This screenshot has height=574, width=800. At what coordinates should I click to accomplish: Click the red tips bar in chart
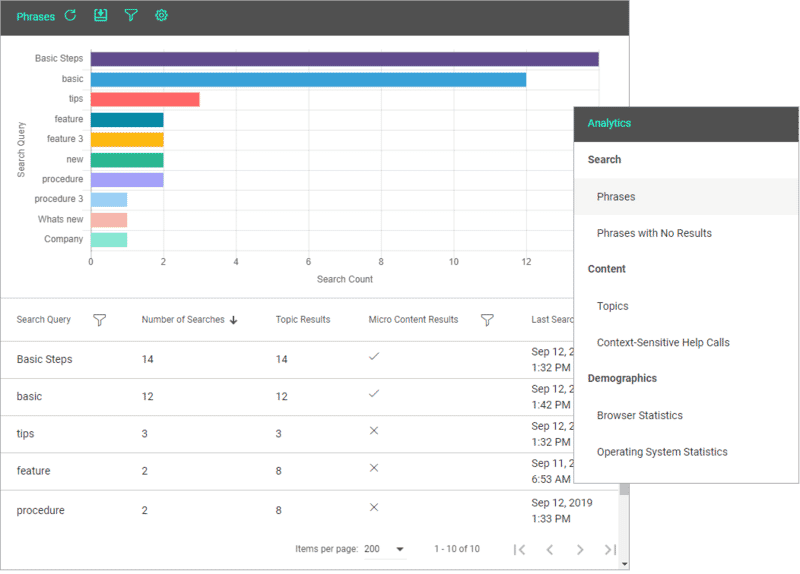tap(145, 99)
